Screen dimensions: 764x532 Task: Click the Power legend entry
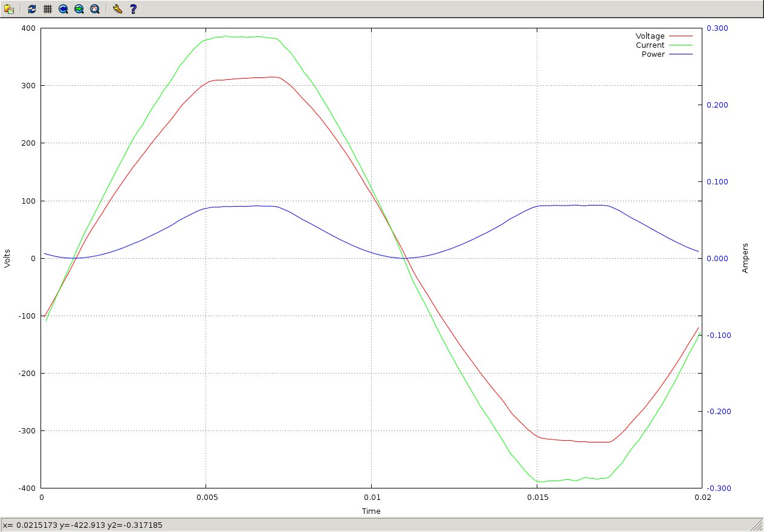pyautogui.click(x=653, y=54)
